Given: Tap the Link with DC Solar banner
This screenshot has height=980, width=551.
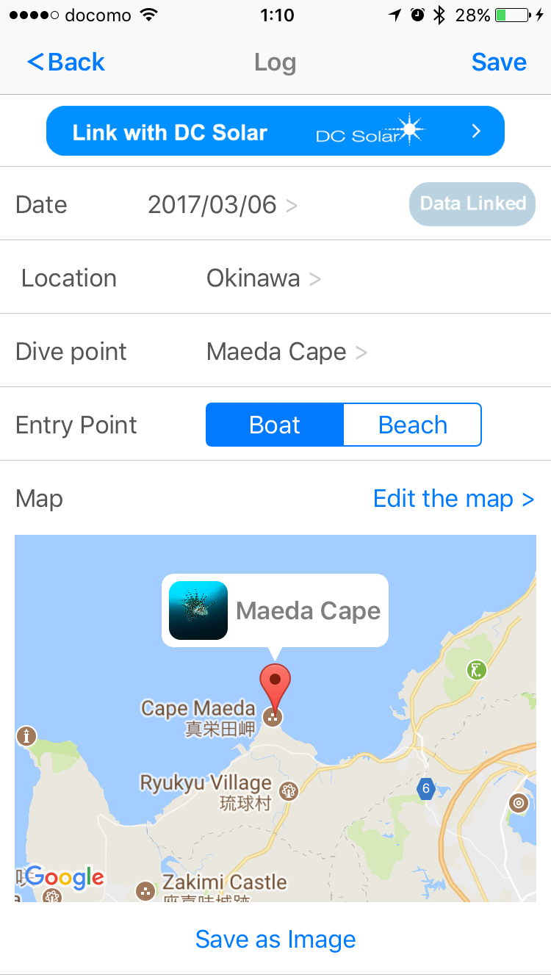Looking at the screenshot, I should point(275,131).
